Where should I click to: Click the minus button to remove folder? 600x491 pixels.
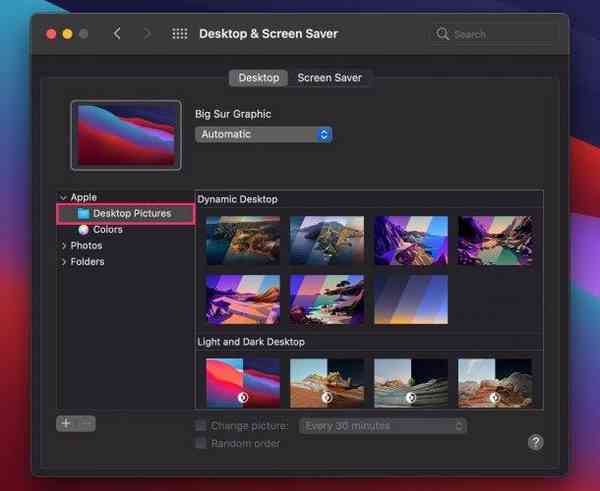86,423
